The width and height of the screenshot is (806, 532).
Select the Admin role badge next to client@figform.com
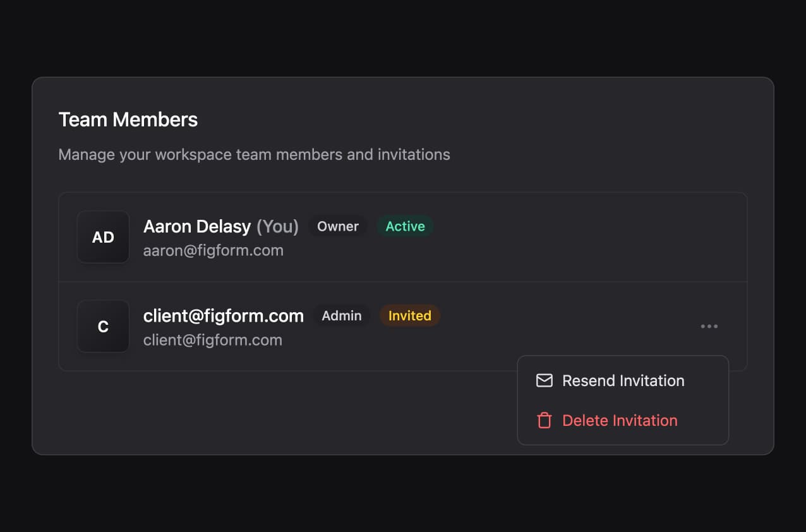(x=341, y=315)
